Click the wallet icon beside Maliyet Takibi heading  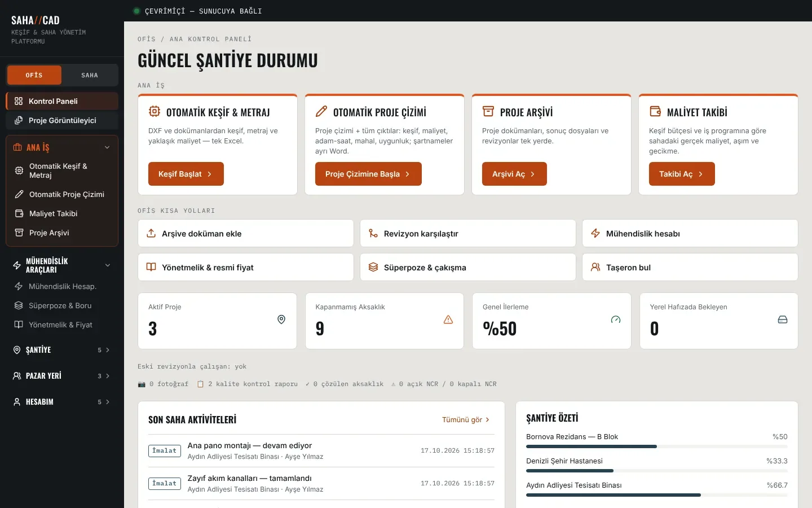(655, 111)
